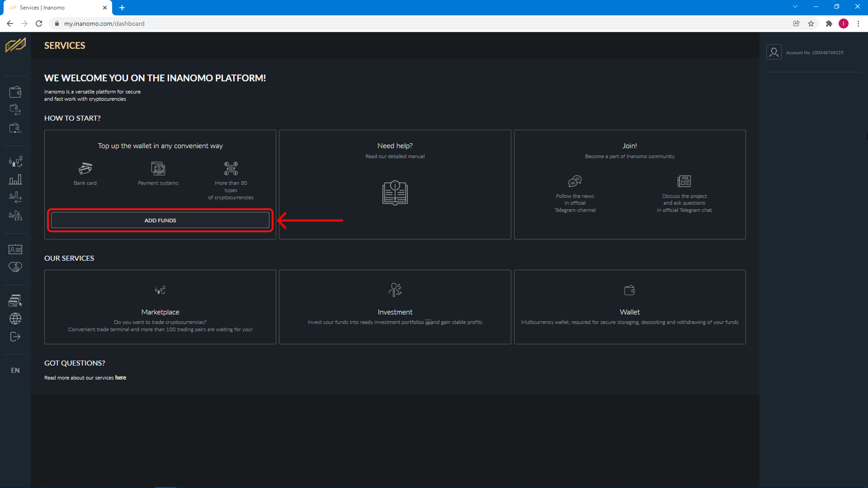Click user avatar icon near account number

click(x=774, y=52)
